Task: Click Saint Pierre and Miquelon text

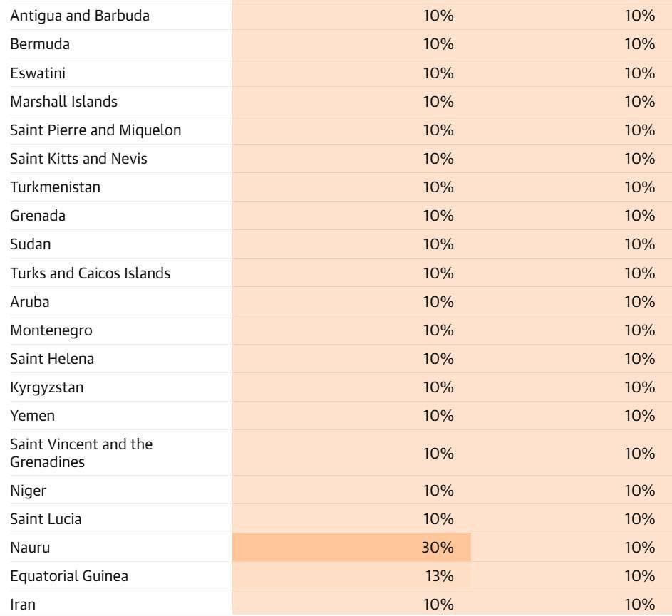Action: tap(95, 130)
